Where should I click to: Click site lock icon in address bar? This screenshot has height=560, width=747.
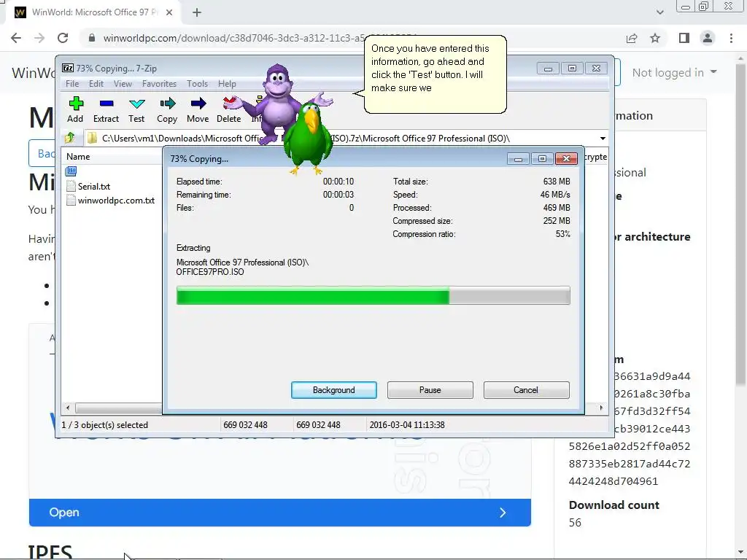92,38
